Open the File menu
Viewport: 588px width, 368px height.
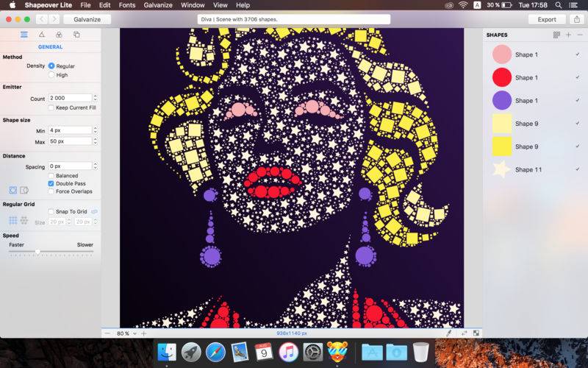(85, 5)
